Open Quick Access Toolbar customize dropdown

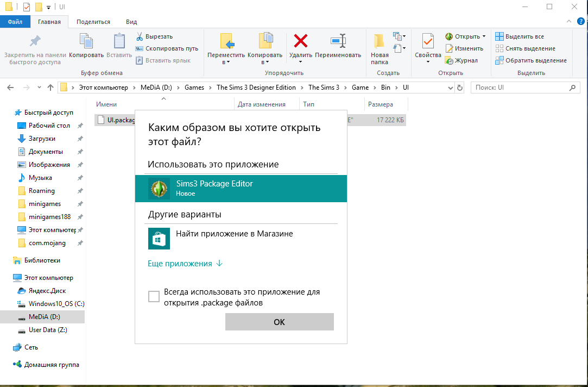point(48,7)
